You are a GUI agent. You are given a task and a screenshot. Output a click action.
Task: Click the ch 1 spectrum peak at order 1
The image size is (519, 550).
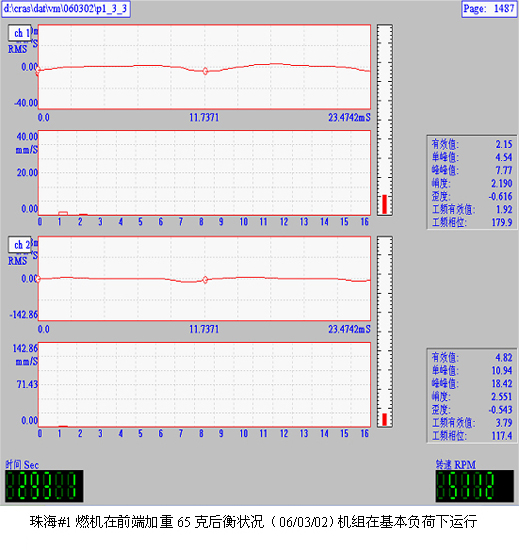63,213
